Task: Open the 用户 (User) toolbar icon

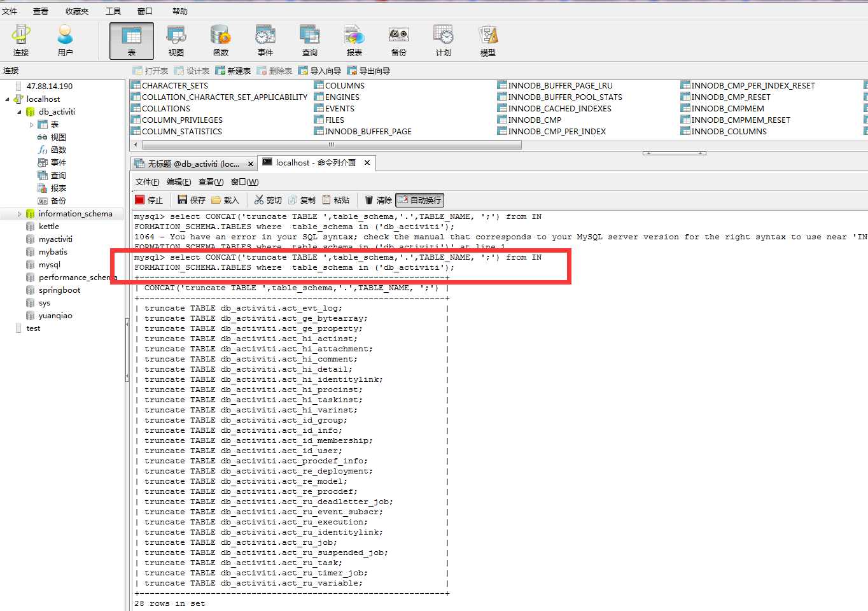Action: (x=65, y=41)
